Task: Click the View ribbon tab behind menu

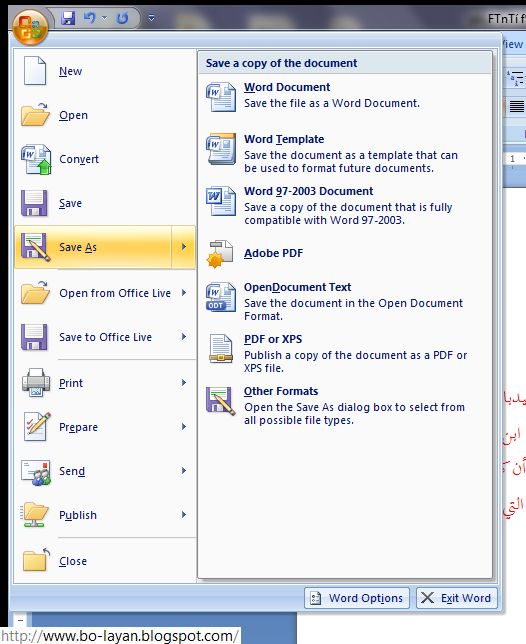Action: [513, 44]
